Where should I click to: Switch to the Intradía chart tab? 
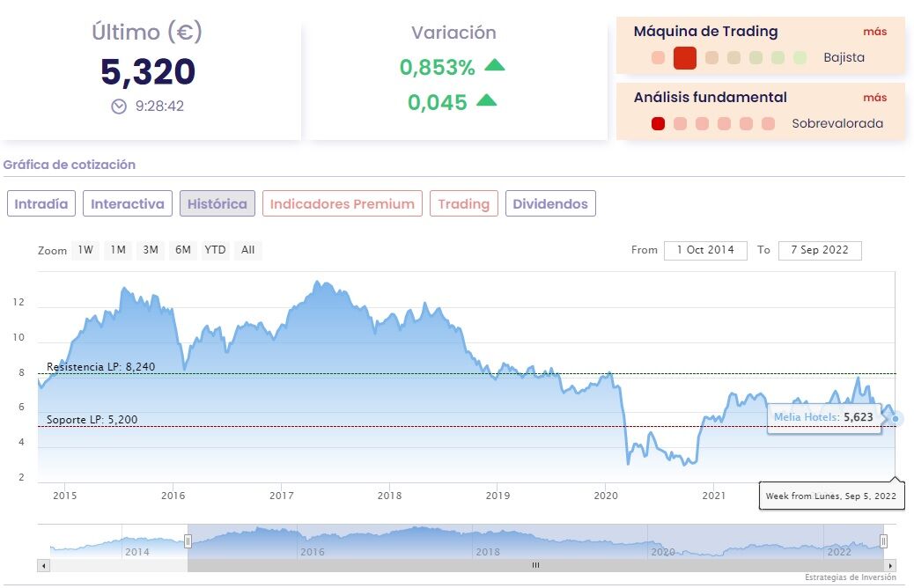41,204
